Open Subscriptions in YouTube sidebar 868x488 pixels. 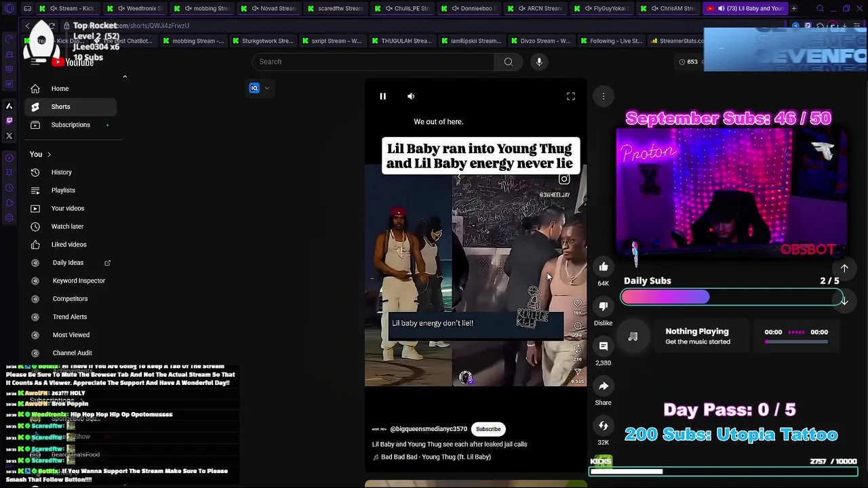pos(71,125)
